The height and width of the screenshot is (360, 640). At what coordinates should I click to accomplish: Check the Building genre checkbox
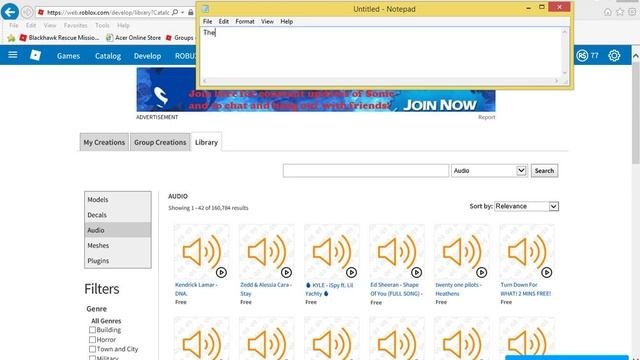92,330
